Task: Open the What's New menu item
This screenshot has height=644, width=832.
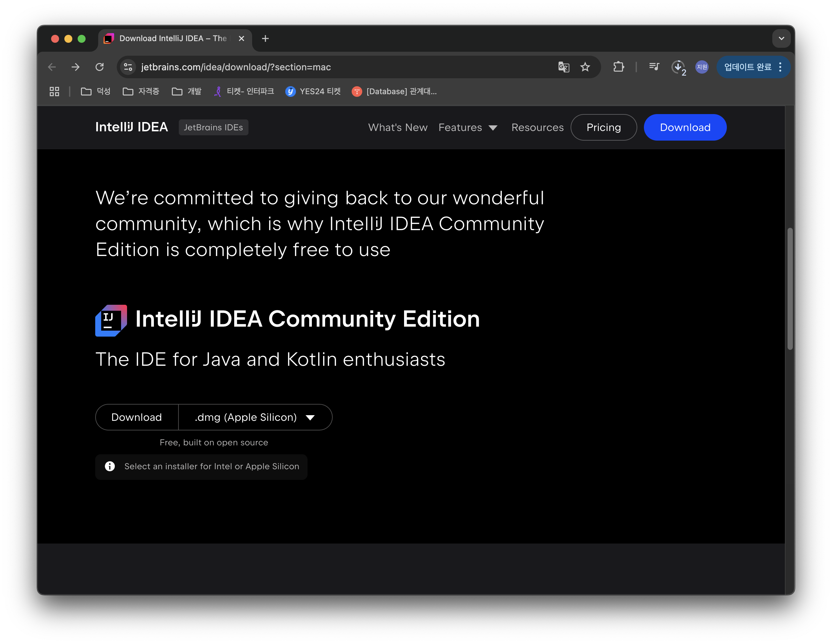Action: click(398, 128)
